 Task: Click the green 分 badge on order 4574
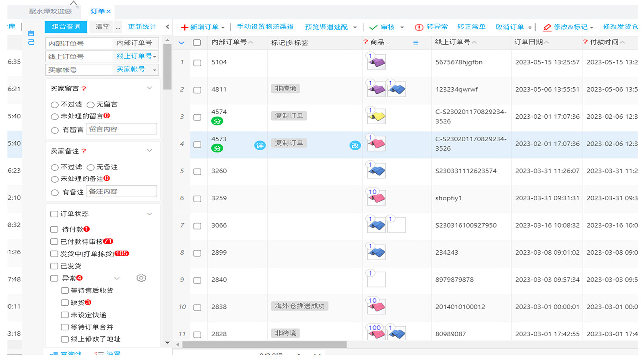coord(217,121)
